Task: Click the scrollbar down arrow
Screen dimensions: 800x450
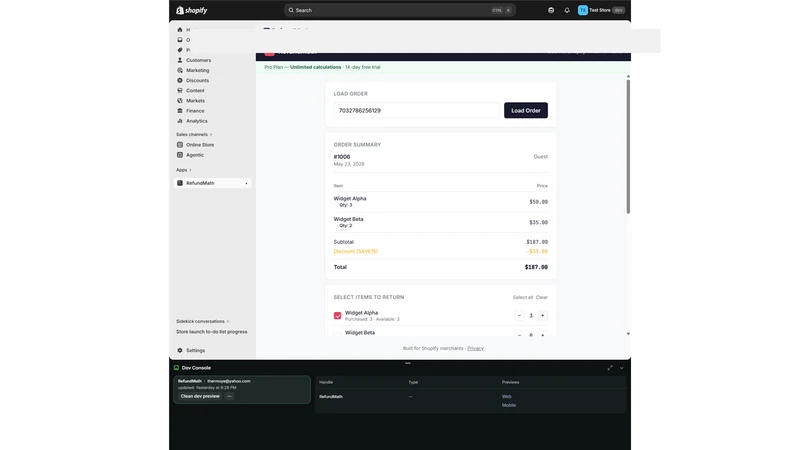Action: coord(628,334)
